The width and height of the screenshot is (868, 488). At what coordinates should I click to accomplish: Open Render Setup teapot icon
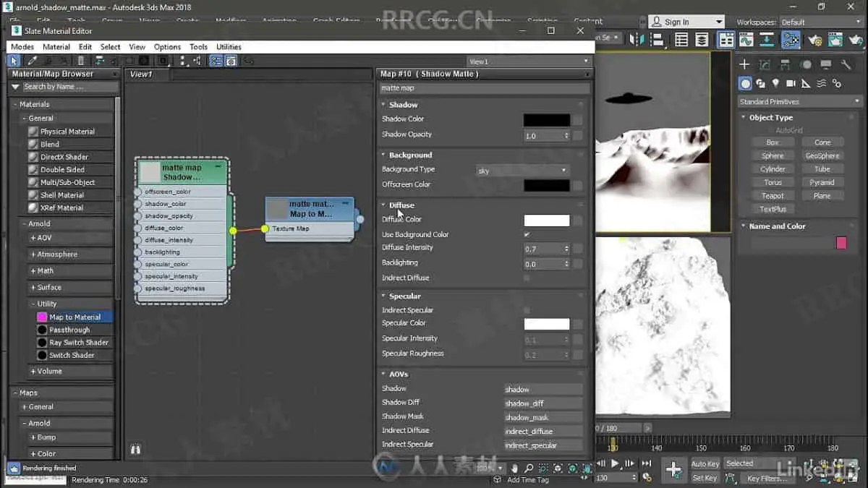click(x=816, y=40)
